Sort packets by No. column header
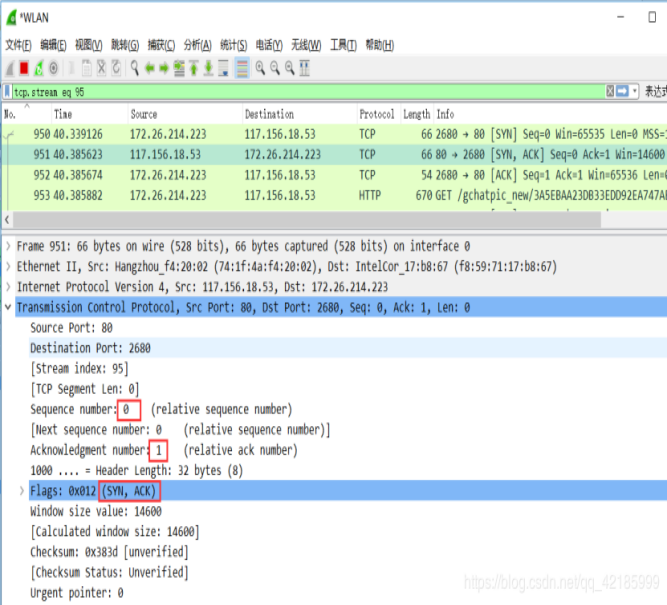This screenshot has height=605, width=667. tap(26, 114)
